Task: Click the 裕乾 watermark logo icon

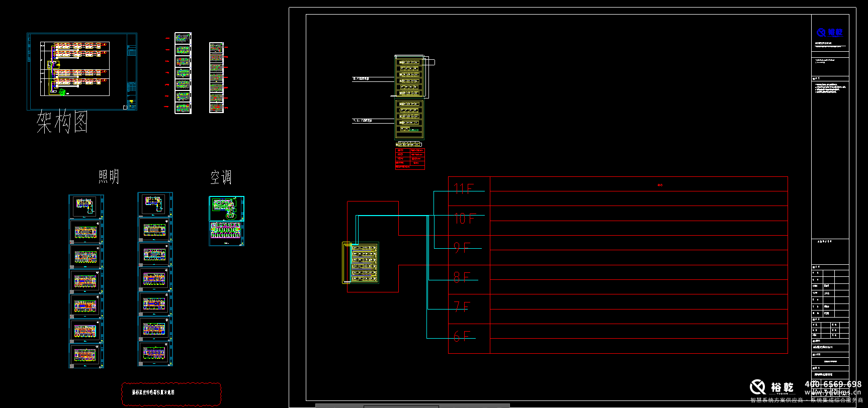Action: pyautogui.click(x=757, y=387)
